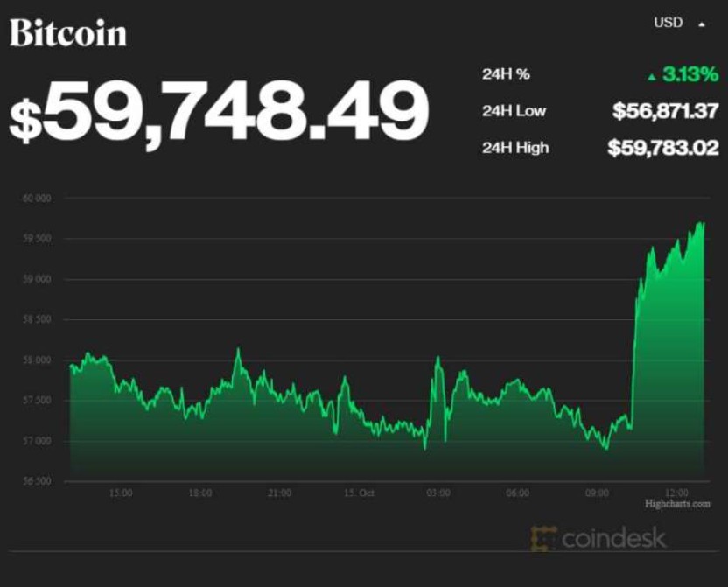
Task: Click the coindesk watermark text
Action: [x=613, y=538]
